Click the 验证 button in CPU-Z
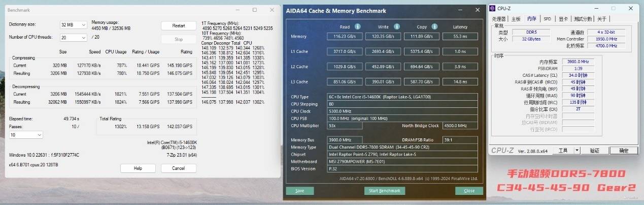Image resolution: width=644 pixels, height=205 pixels. coord(594,151)
